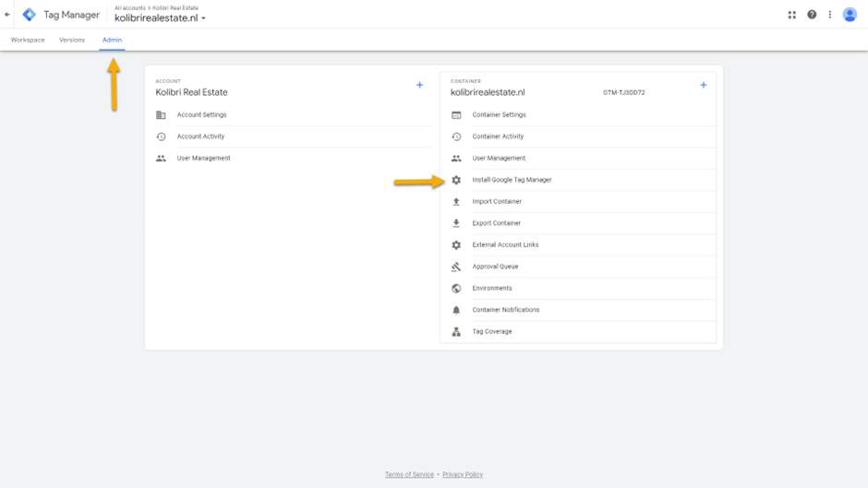
Task: Click the External Account Links gear icon
Action: pyautogui.click(x=456, y=244)
